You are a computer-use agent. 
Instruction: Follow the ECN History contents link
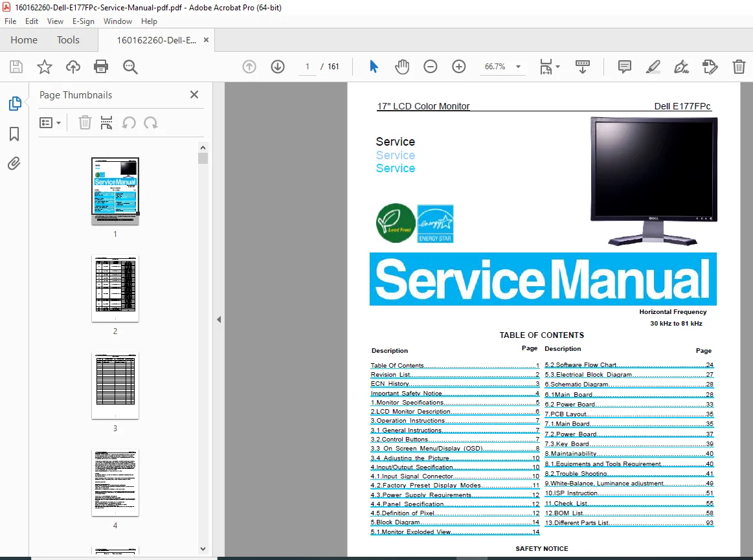(455, 384)
